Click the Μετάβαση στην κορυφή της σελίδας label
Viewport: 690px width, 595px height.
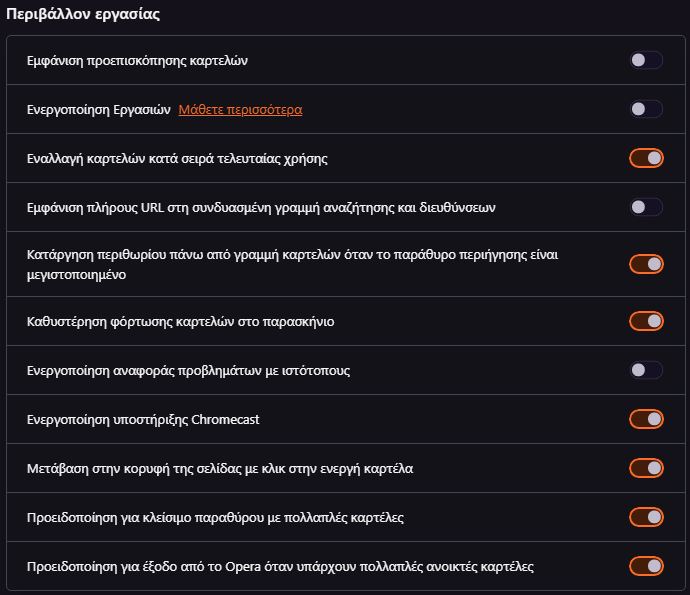[220, 469]
